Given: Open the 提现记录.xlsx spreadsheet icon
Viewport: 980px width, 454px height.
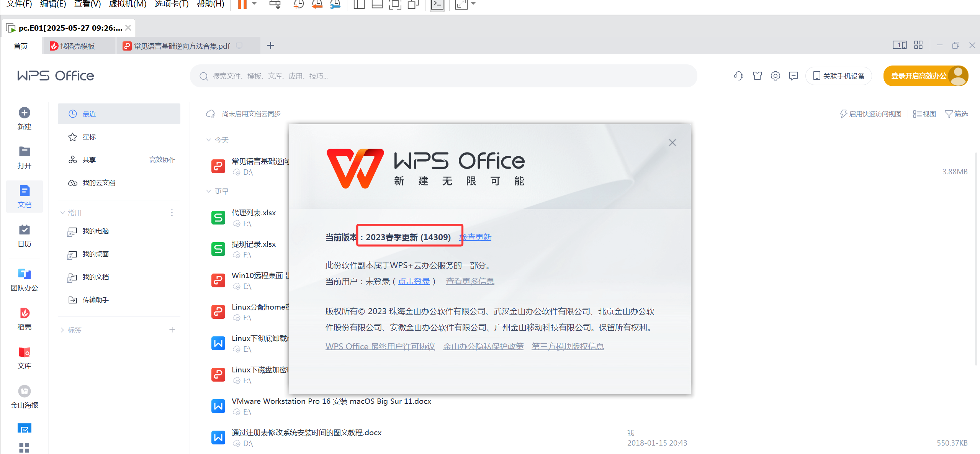Looking at the screenshot, I should [x=218, y=249].
